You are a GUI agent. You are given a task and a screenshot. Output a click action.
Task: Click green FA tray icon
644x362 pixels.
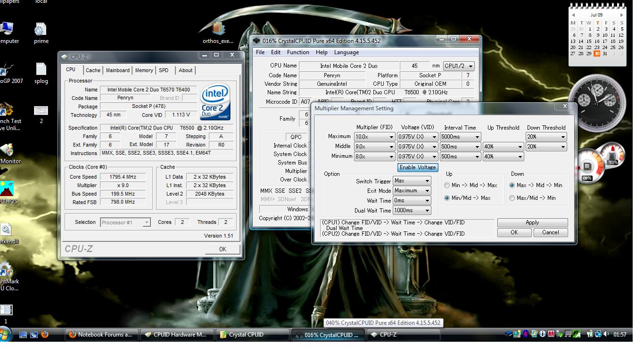(577, 334)
